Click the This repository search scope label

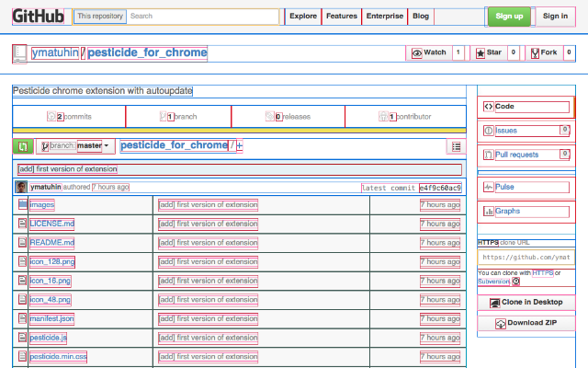[100, 17]
